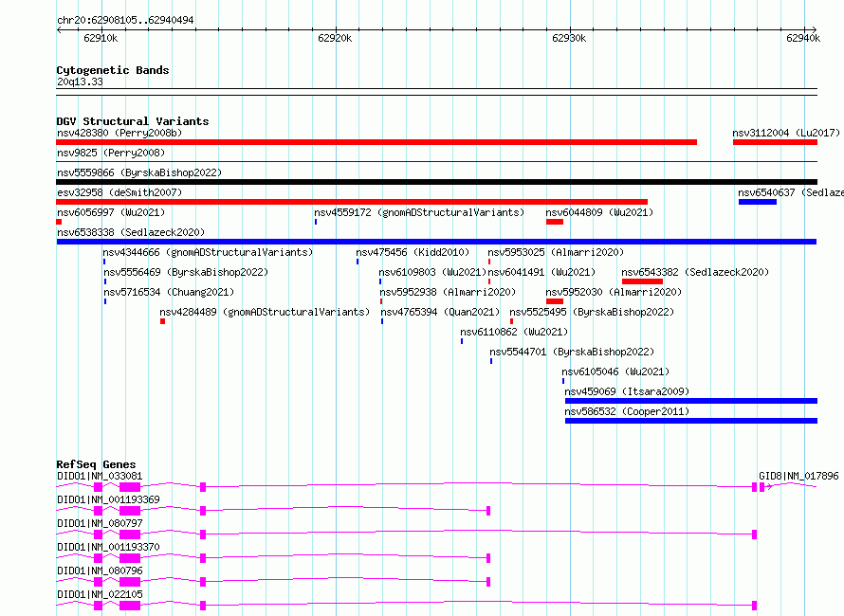The width and height of the screenshot is (844, 616).
Task: Click the nsv5953025 (Almarri2020) label
Action: pos(556,252)
